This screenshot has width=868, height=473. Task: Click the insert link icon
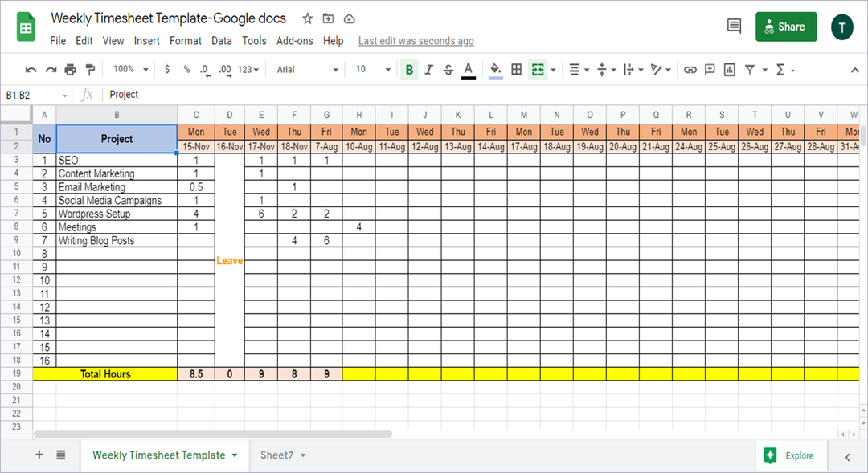[x=690, y=70]
